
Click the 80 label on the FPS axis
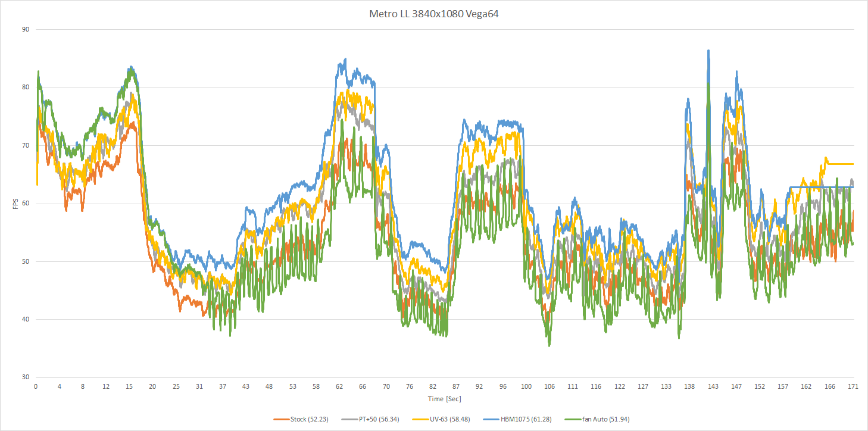[x=26, y=88]
